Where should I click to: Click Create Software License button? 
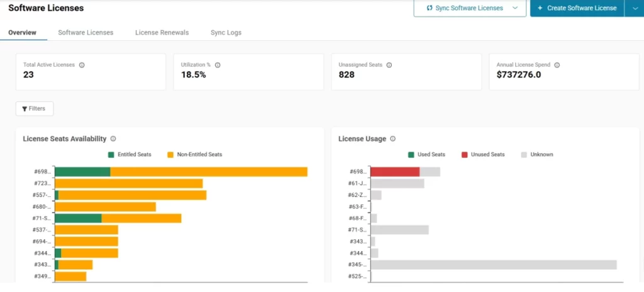click(577, 8)
